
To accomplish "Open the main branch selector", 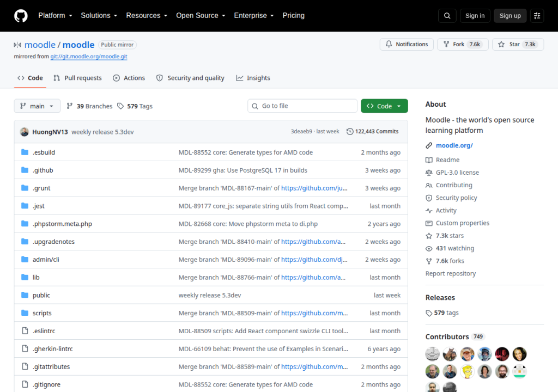I will click(x=37, y=106).
